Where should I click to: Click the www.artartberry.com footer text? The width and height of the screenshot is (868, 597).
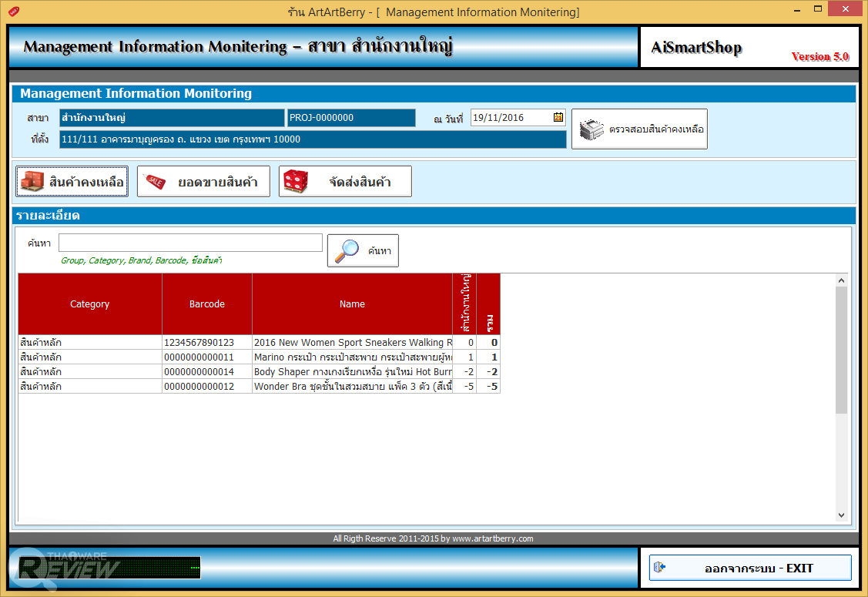coord(493,538)
